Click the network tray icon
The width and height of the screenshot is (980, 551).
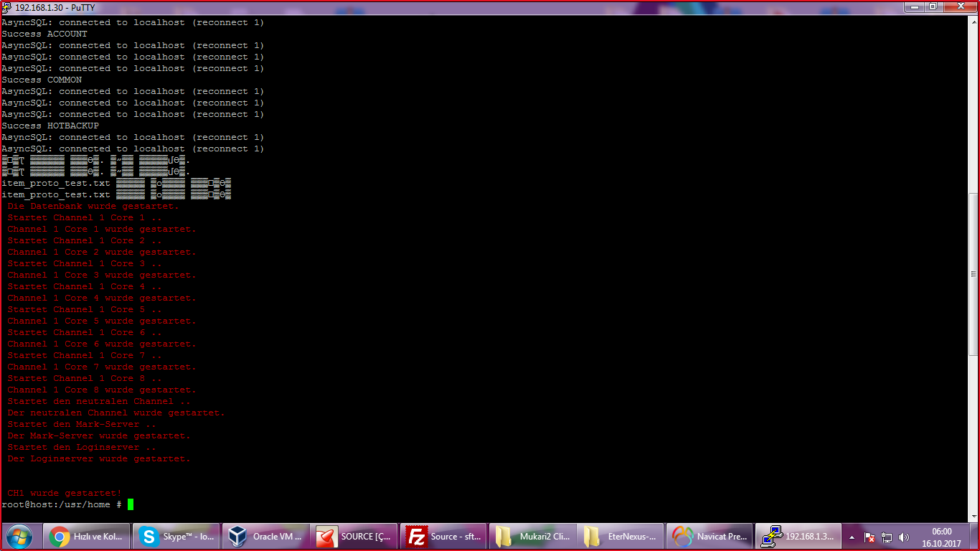[x=887, y=537]
